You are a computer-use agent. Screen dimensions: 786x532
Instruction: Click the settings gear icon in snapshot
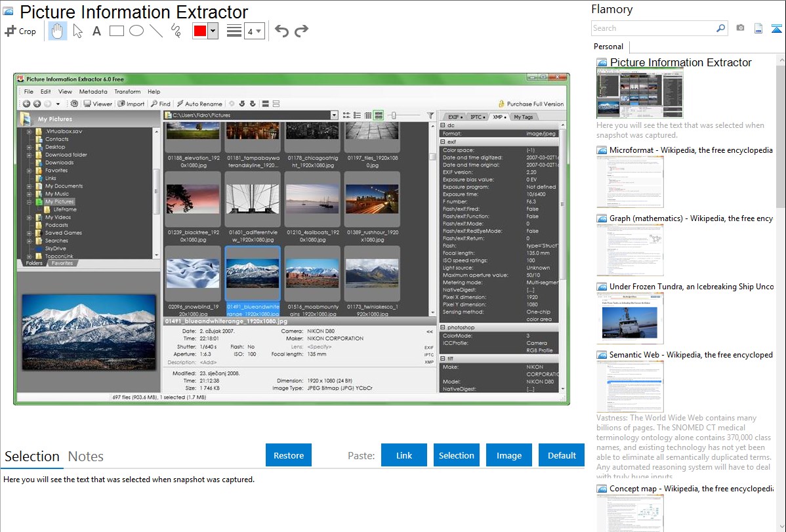point(74,104)
